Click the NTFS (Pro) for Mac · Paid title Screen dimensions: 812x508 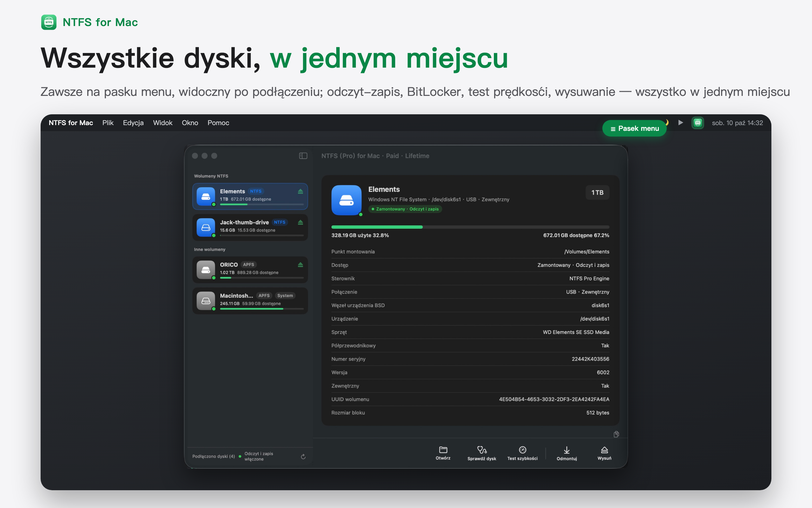(x=375, y=156)
